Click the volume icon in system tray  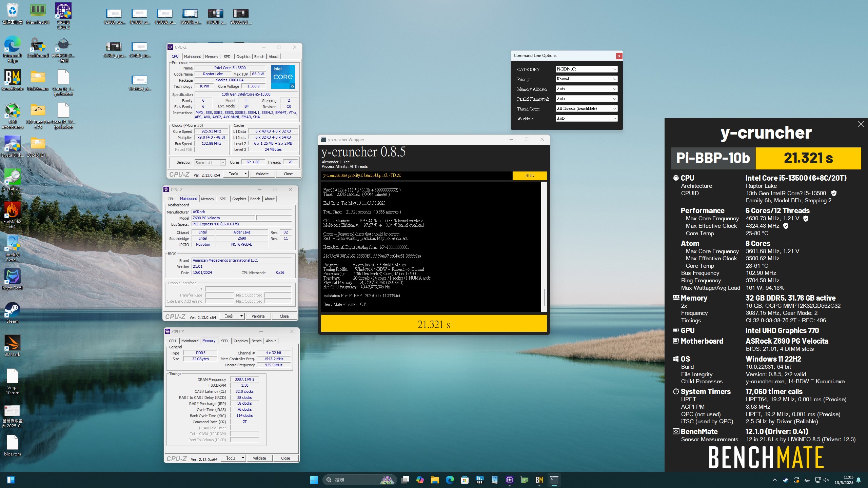pos(826,480)
